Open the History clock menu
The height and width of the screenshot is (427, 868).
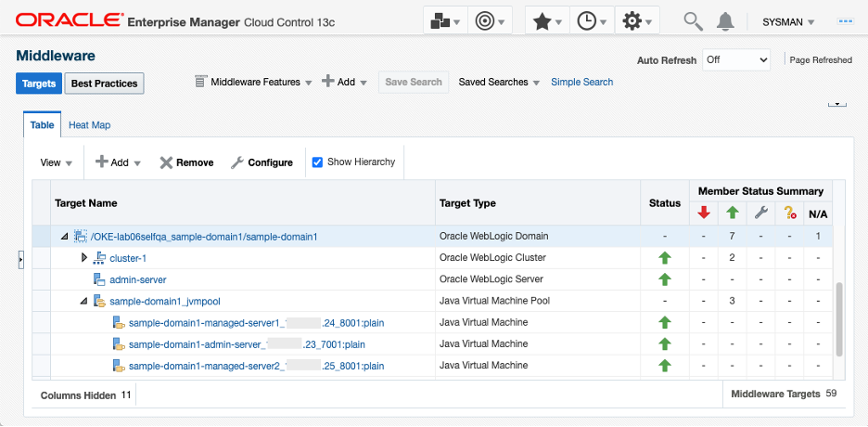click(592, 21)
